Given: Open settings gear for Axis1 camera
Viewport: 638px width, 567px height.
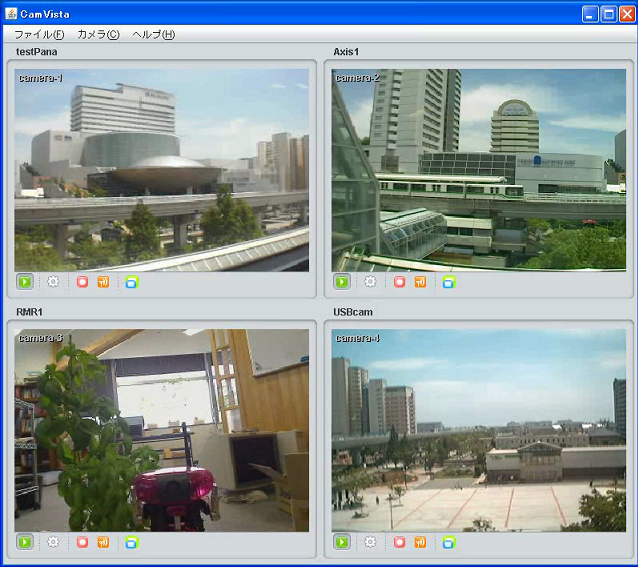Looking at the screenshot, I should tap(370, 282).
